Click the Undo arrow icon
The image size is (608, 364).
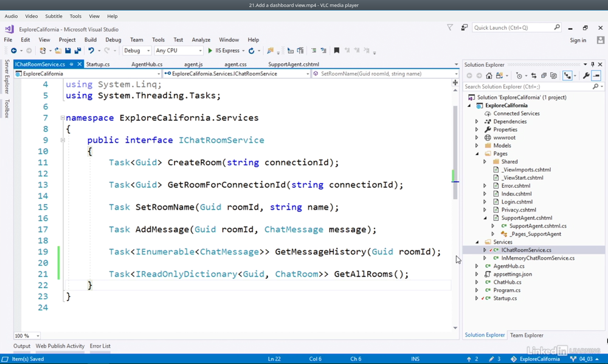pyautogui.click(x=91, y=51)
